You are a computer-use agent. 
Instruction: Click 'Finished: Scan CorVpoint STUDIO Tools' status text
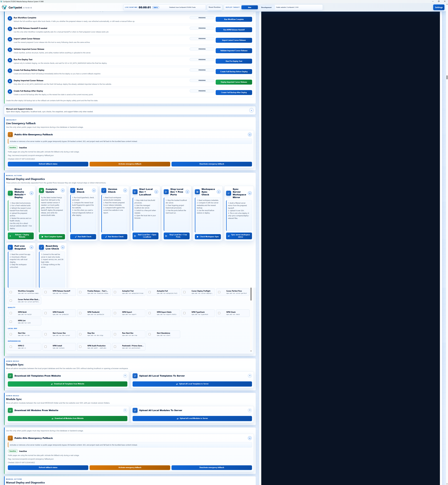182,7
